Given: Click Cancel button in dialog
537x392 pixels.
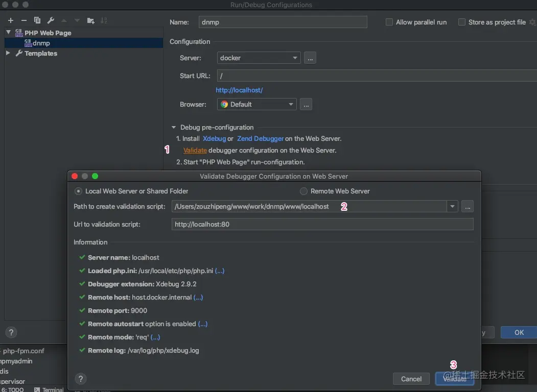Looking at the screenshot, I should [411, 379].
